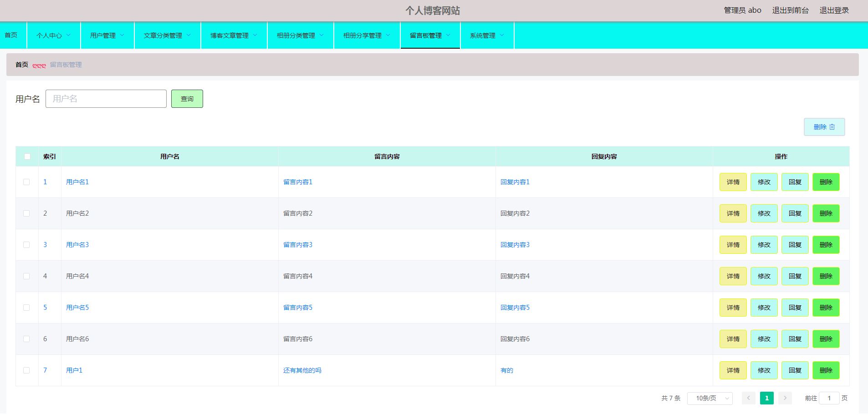Toggle the select-all checkbox in table header
Image resolution: width=868 pixels, height=419 pixels.
point(27,156)
